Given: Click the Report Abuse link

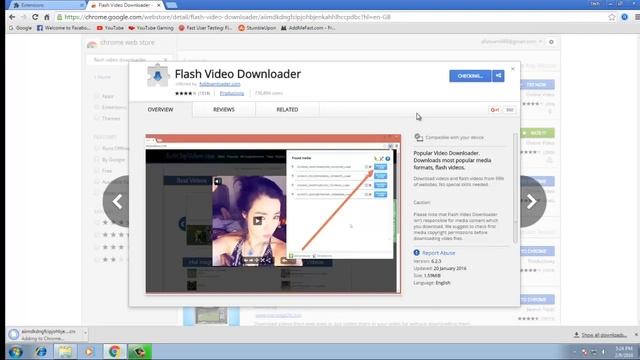Looking at the screenshot, I should click(438, 253).
